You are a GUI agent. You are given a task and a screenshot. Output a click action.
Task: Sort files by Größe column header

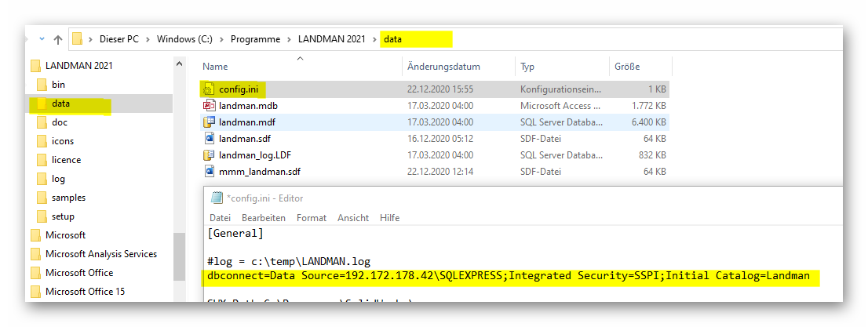(628, 67)
